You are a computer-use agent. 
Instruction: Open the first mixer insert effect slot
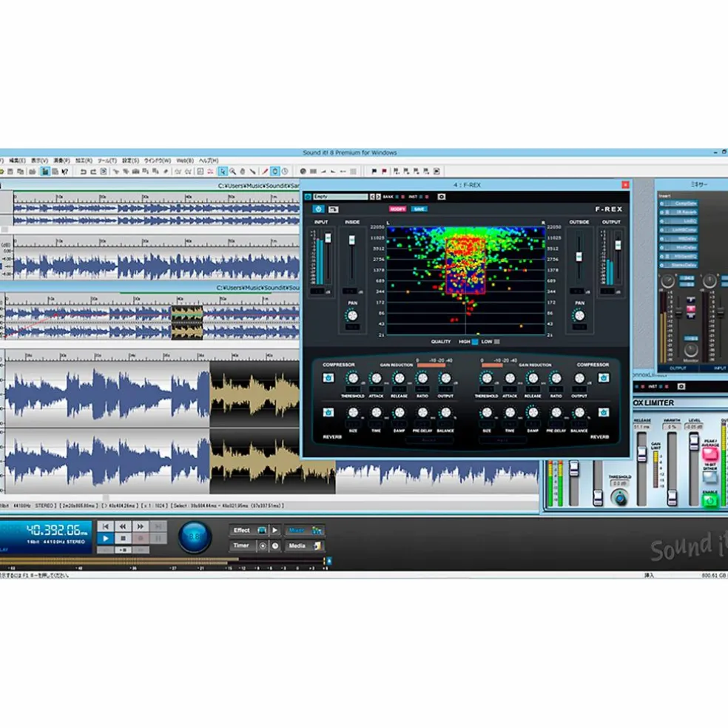(x=678, y=203)
